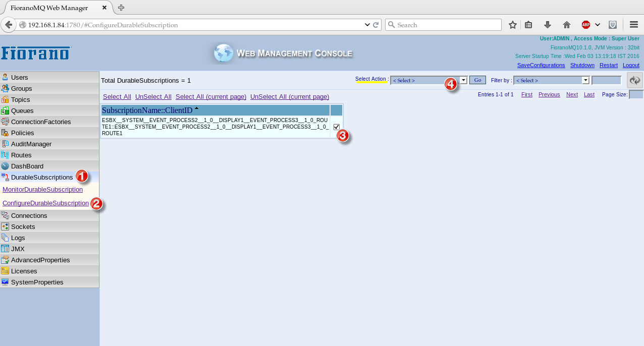
Task: Click the Restart link
Action: point(609,66)
